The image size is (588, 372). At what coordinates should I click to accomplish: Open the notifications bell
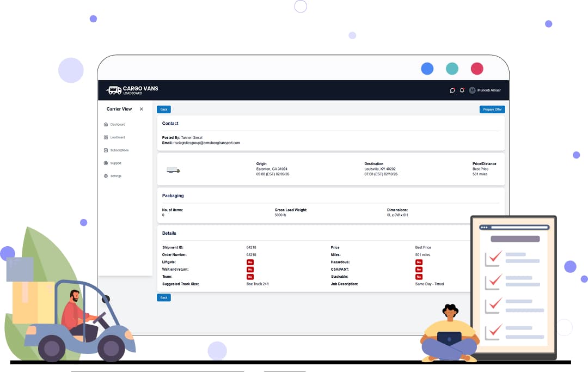(462, 90)
